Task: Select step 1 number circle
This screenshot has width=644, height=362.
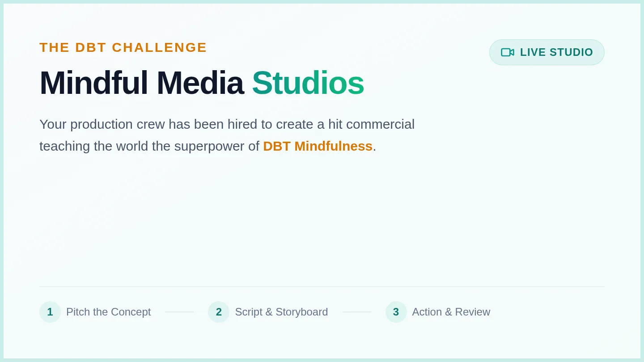Action: [x=50, y=312]
